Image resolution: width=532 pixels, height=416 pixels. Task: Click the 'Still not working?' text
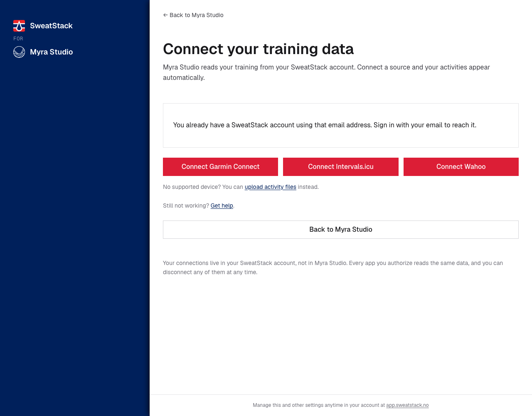click(x=186, y=206)
